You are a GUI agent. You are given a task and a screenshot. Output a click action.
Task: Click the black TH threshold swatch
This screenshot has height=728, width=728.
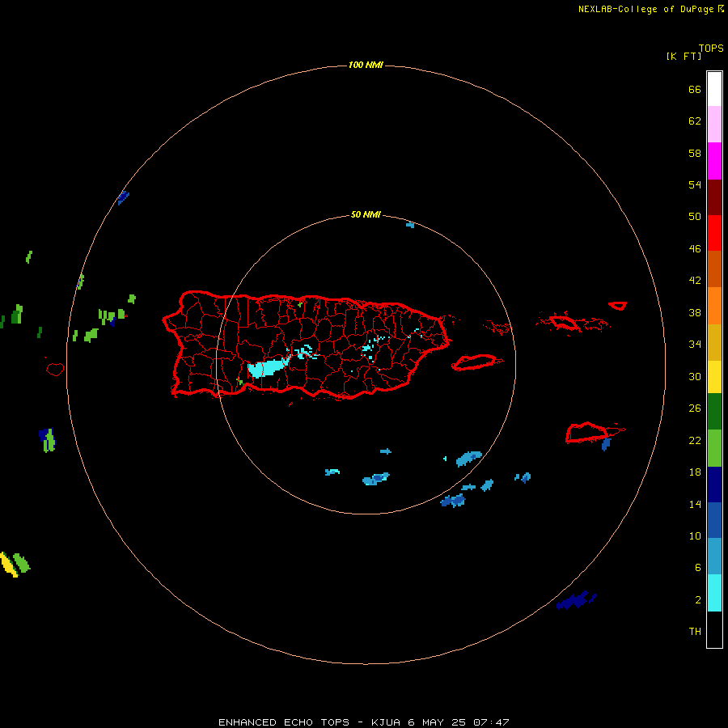pyautogui.click(x=714, y=629)
